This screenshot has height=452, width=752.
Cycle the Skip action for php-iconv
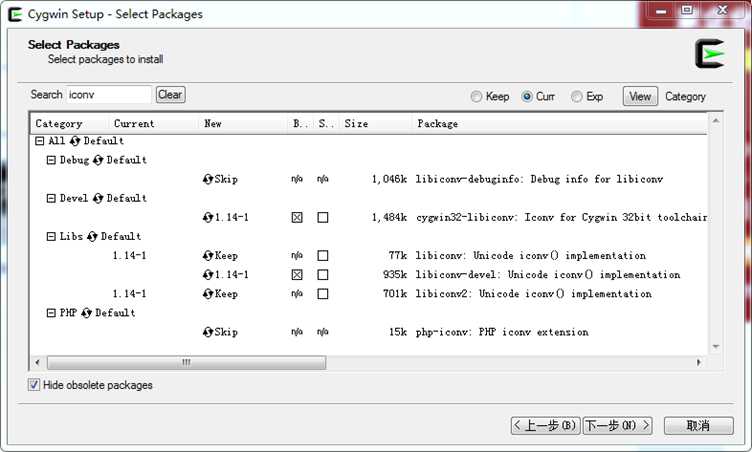(208, 332)
